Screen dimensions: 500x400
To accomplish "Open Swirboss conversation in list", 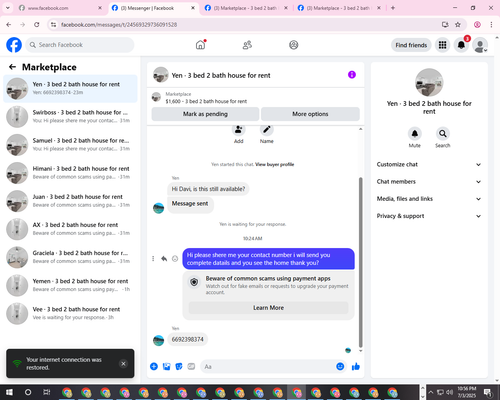I will [70, 117].
